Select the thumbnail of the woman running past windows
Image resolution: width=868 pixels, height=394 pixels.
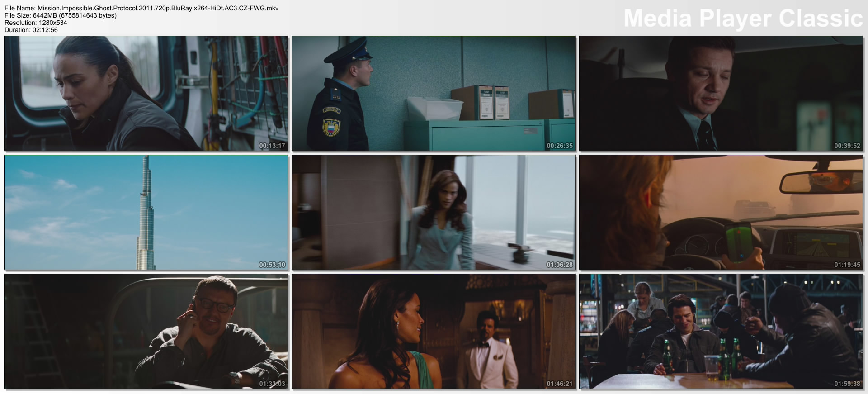coord(433,212)
